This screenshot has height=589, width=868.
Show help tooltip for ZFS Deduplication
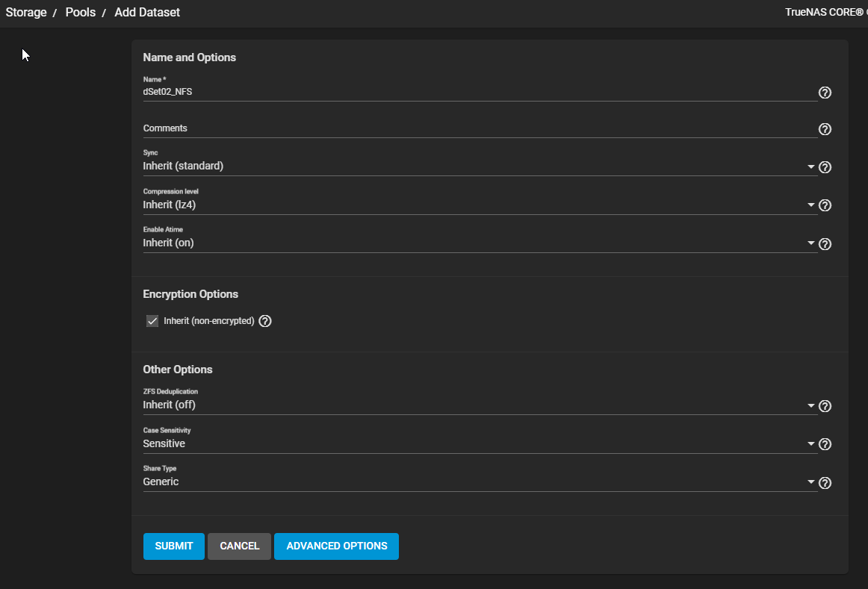coord(825,406)
